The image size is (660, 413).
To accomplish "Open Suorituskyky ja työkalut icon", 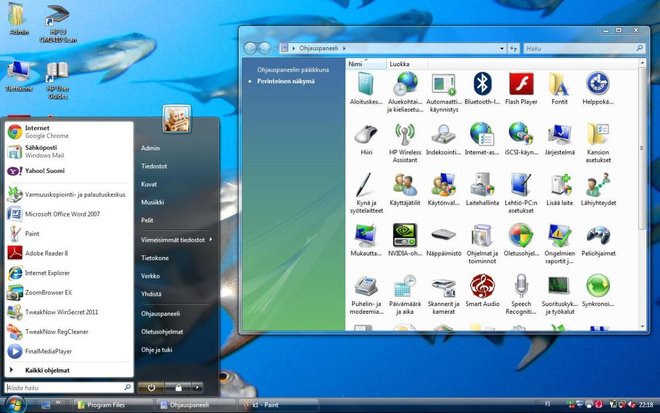I will [559, 286].
